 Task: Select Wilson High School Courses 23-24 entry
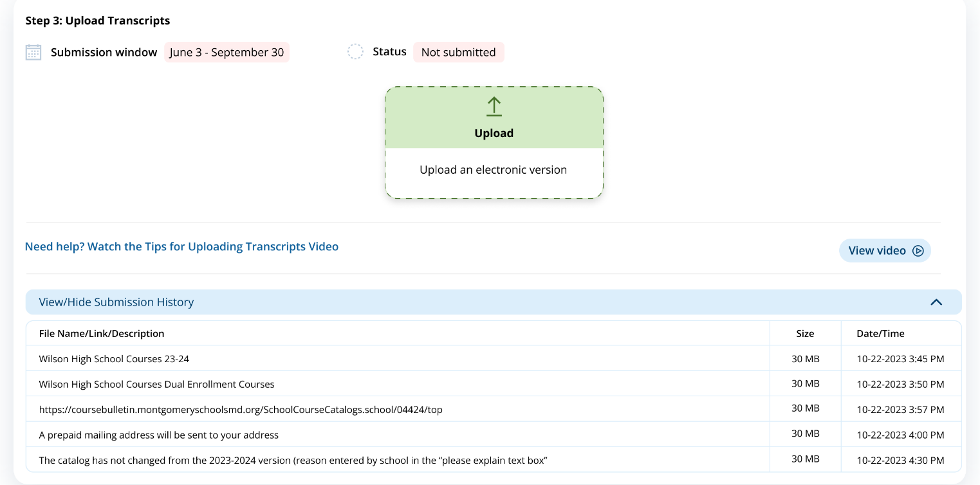[x=114, y=359]
